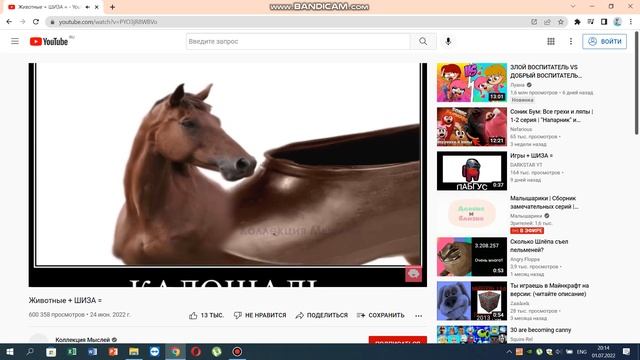Viewport: 640px width, 360px height.
Task: Open 'Сколько Шлёпа съел пельменей?' title
Action: (x=539, y=246)
